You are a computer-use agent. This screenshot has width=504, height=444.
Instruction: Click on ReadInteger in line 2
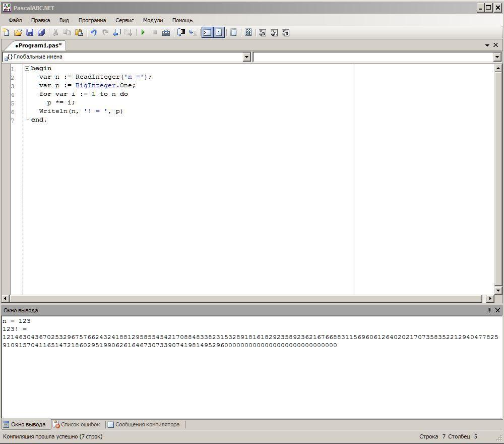[x=97, y=77]
